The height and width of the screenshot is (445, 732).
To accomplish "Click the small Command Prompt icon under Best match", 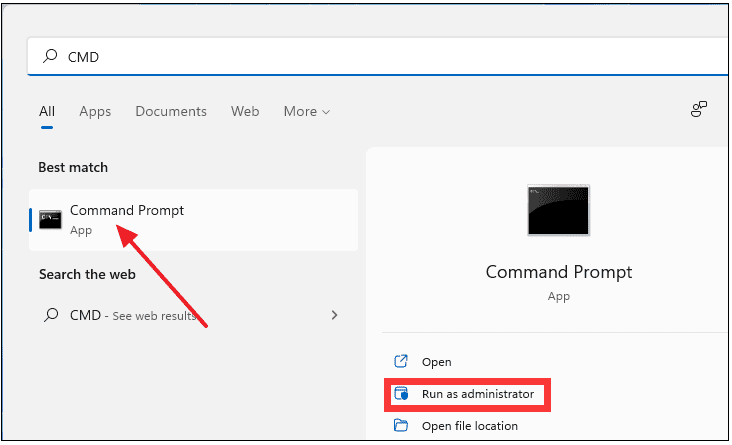I will coord(50,219).
